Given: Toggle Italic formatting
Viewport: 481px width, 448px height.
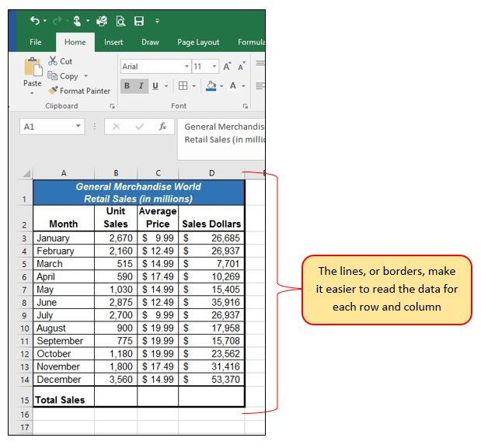Looking at the screenshot, I should click(x=141, y=86).
